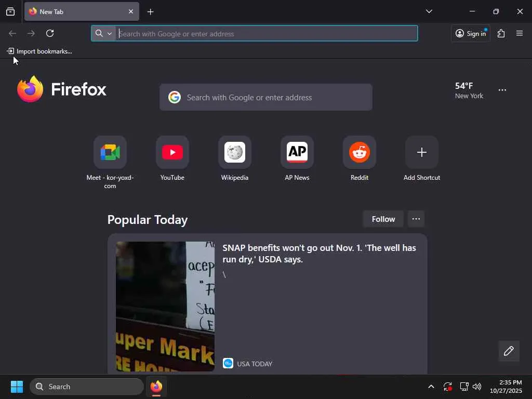Select the New Tab tab
The width and height of the screenshot is (532, 399).
click(82, 11)
